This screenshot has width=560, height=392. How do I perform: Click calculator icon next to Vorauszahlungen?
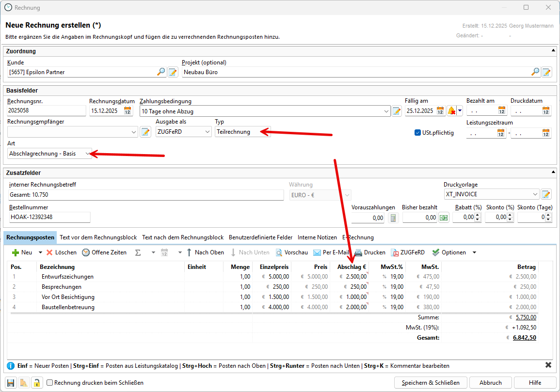393,218
